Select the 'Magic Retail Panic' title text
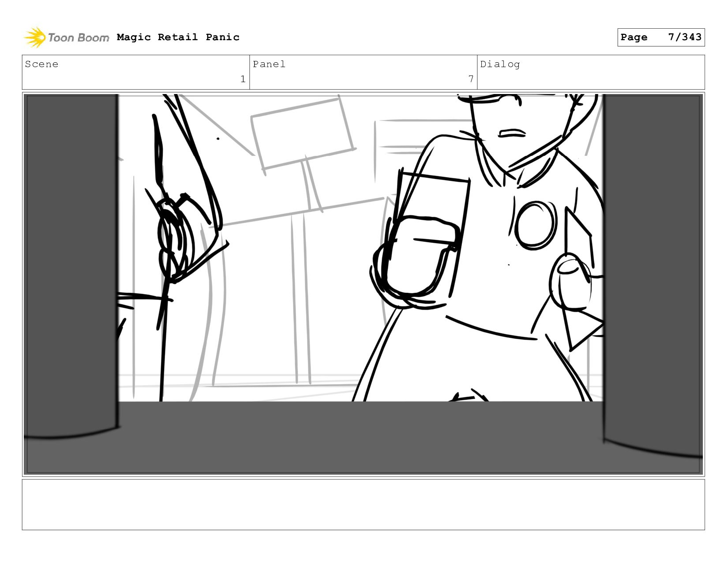 pyautogui.click(x=178, y=37)
